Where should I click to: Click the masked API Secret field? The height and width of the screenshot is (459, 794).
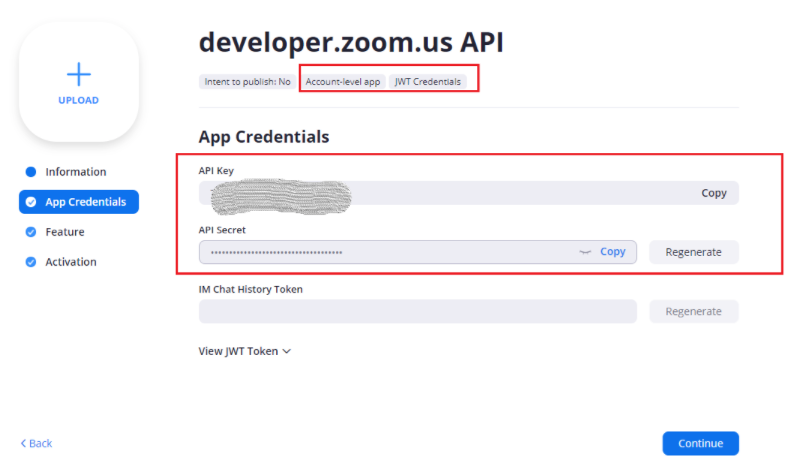418,252
